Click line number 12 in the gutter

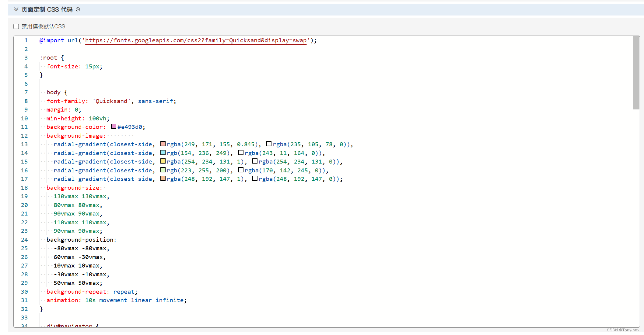[24, 136]
